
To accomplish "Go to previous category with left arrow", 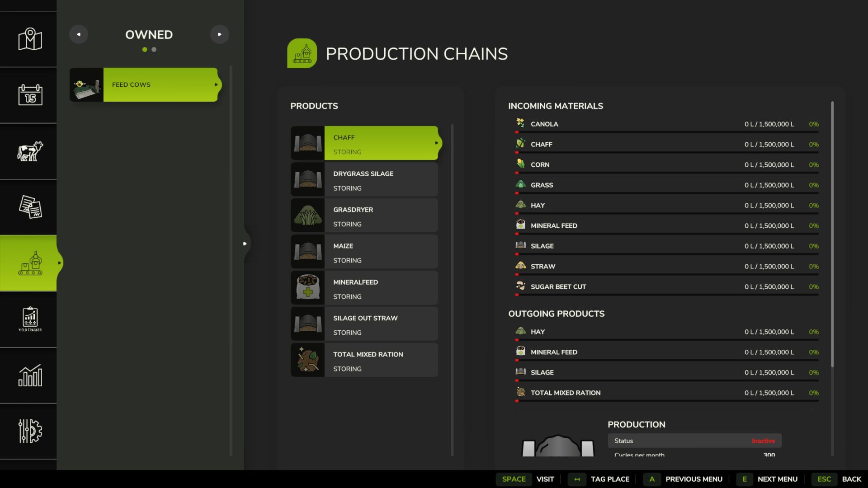I will [79, 34].
